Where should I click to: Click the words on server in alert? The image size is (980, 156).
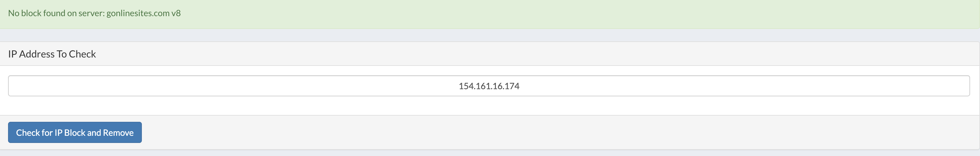[85, 13]
